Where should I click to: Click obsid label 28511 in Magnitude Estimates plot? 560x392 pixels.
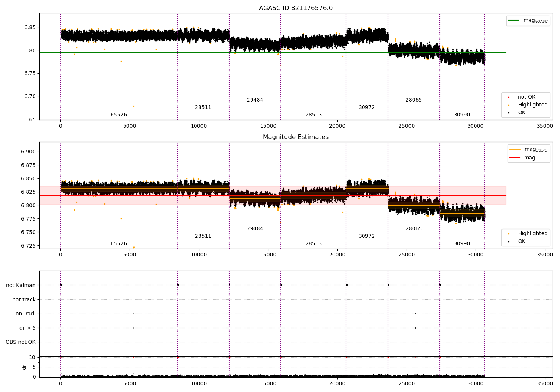click(x=203, y=236)
